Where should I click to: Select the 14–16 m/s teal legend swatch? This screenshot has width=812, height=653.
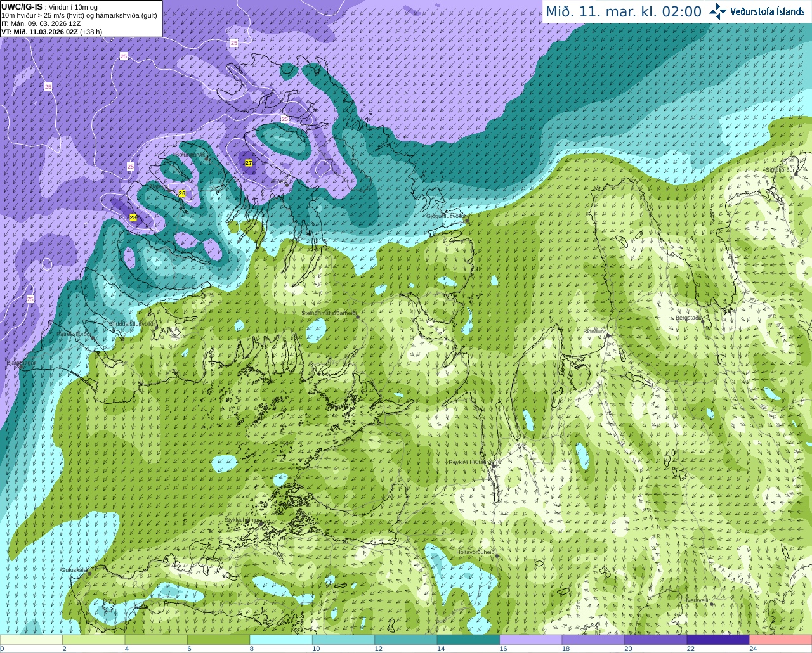(x=468, y=640)
